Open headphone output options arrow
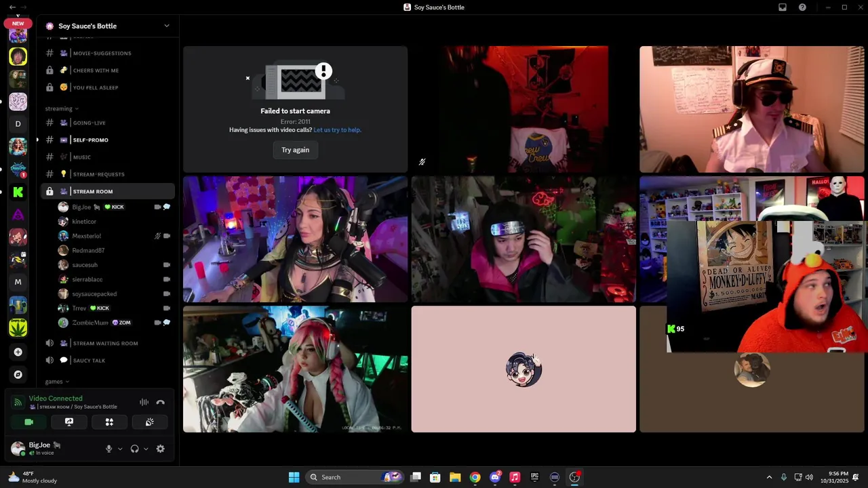Screen dimensions: 868x488 coord(146,449)
